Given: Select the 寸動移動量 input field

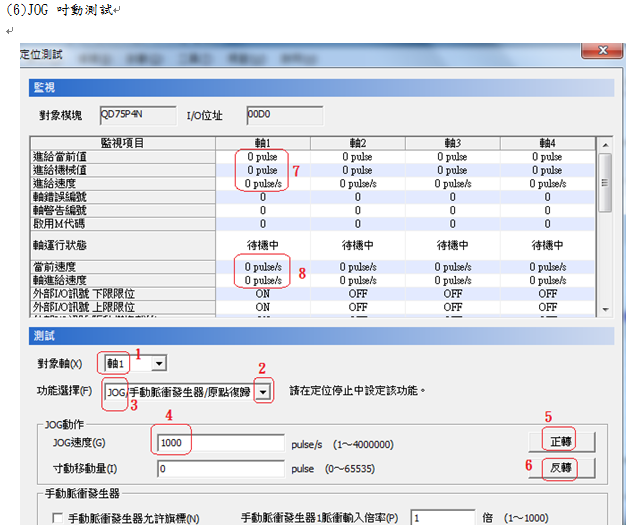Looking at the screenshot, I should (x=220, y=467).
